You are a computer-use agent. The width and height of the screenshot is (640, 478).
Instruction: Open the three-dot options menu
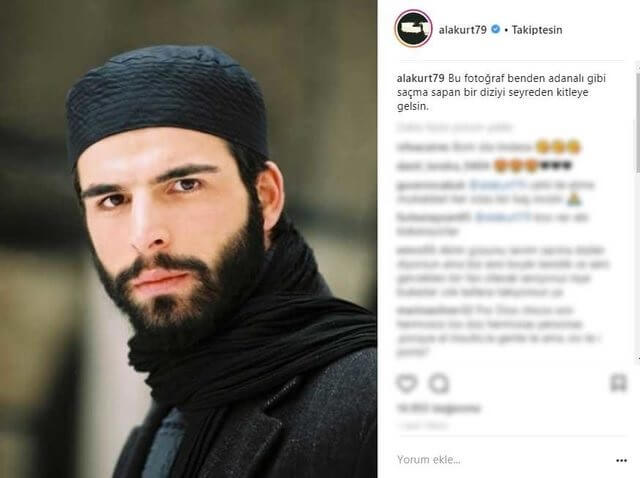pyautogui.click(x=621, y=460)
